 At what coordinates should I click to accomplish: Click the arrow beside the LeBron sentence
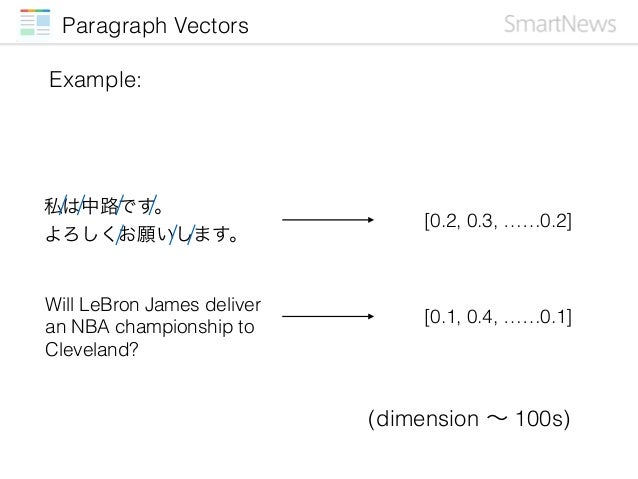(328, 316)
